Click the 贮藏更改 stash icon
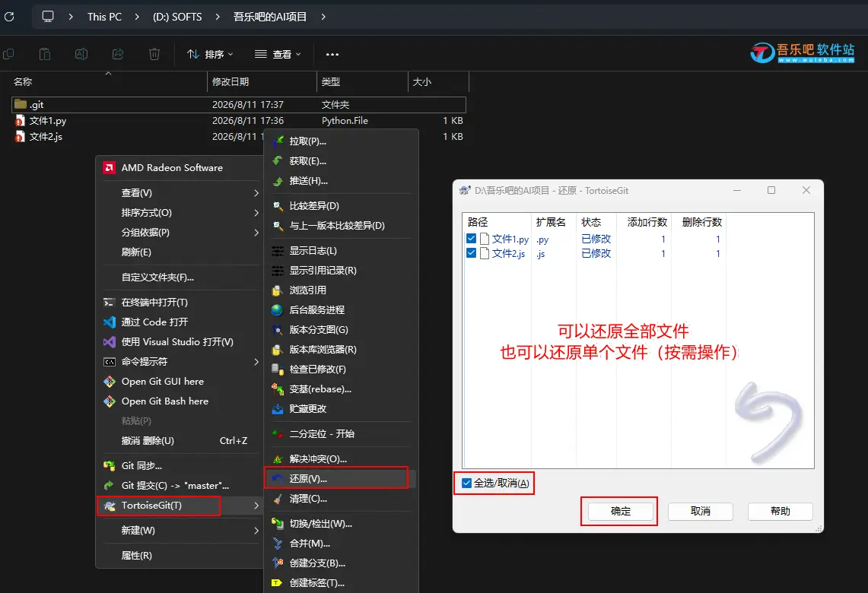Image resolution: width=868 pixels, height=593 pixels. point(278,409)
